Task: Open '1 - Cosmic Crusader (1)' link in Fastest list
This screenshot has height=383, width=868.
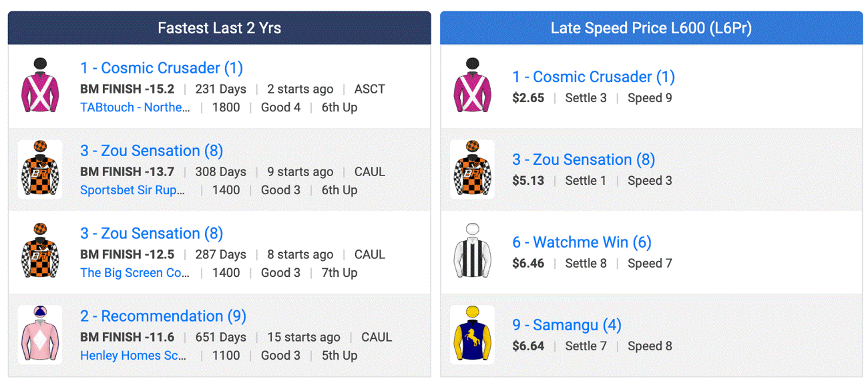Action: pos(162,68)
